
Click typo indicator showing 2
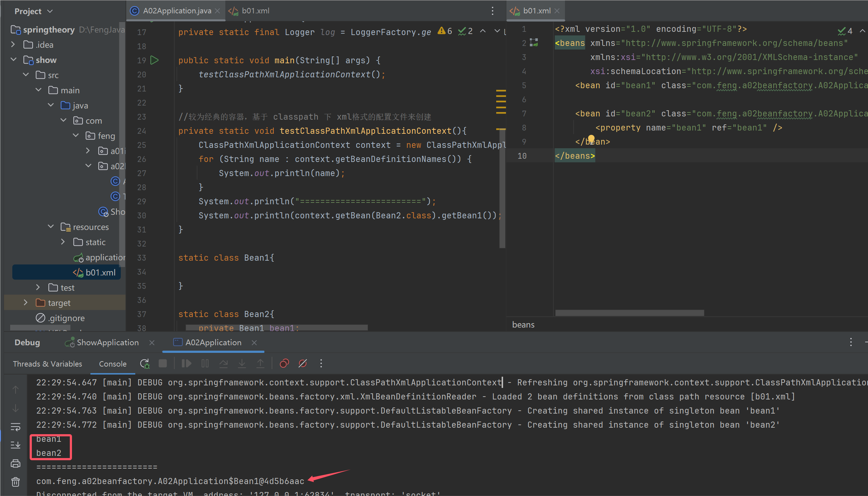click(x=465, y=31)
